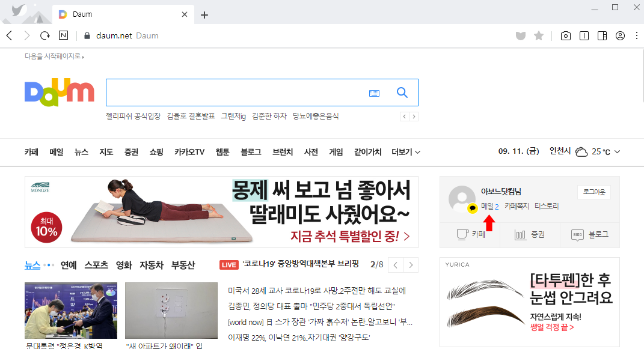Viewport: 644px width, 349px height.
Task: Select the 뉴스 content tab
Action: [x=32, y=266]
